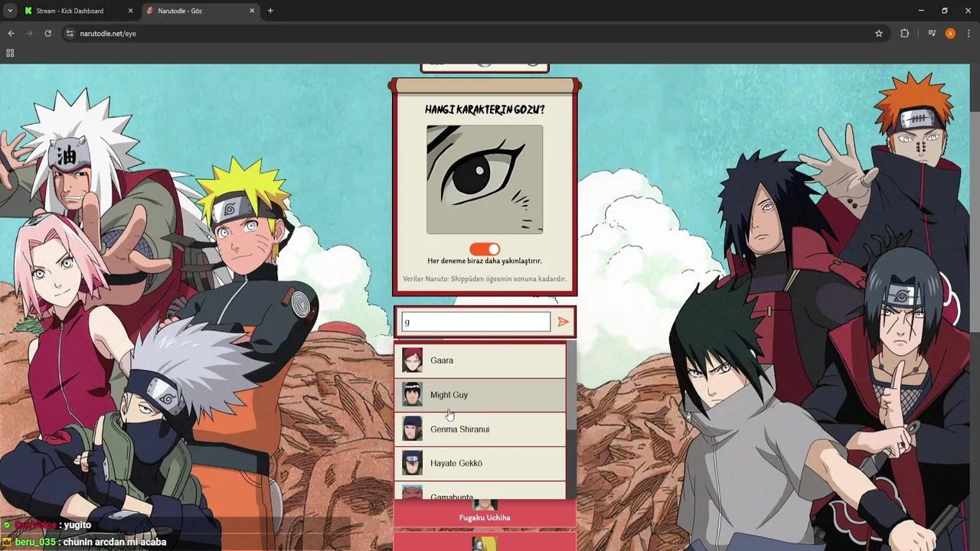The height and width of the screenshot is (551, 980).
Task: Click the Fugaku Uchiha previous guess row
Action: click(485, 514)
